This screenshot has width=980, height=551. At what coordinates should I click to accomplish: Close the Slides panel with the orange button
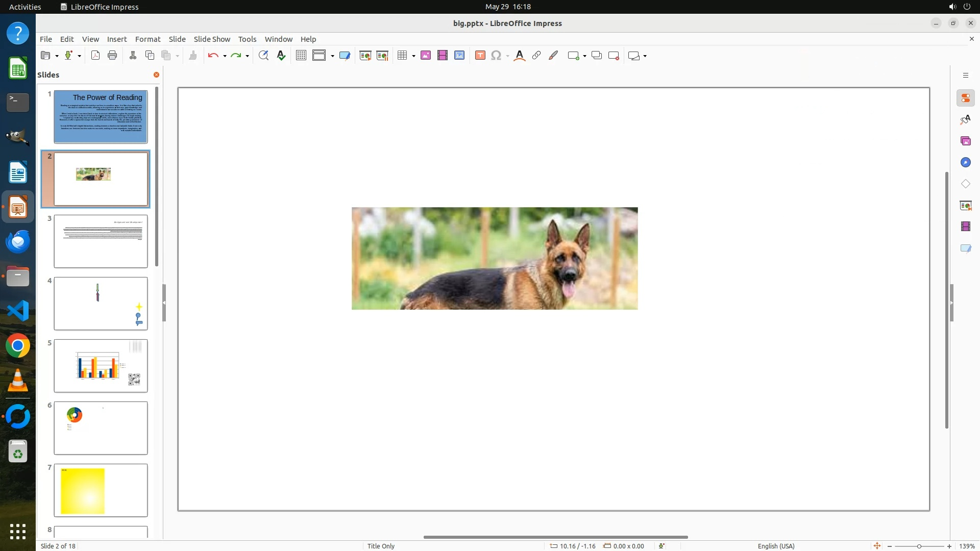156,74
